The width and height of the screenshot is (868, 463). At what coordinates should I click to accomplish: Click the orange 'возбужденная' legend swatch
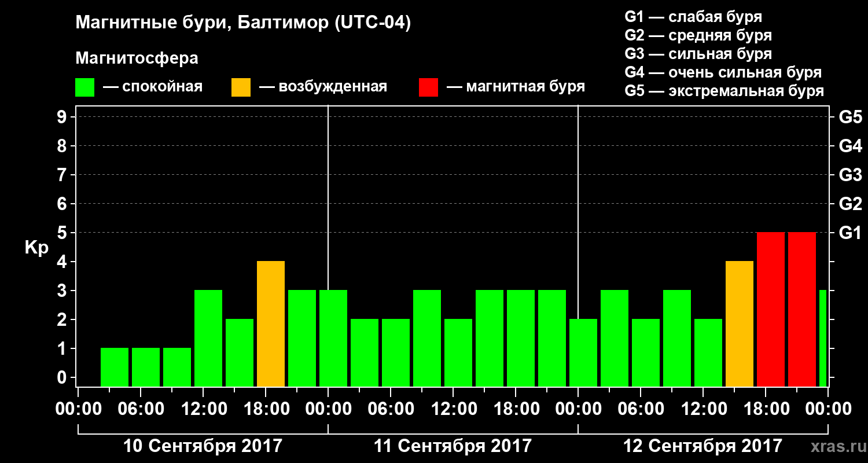pos(241,87)
